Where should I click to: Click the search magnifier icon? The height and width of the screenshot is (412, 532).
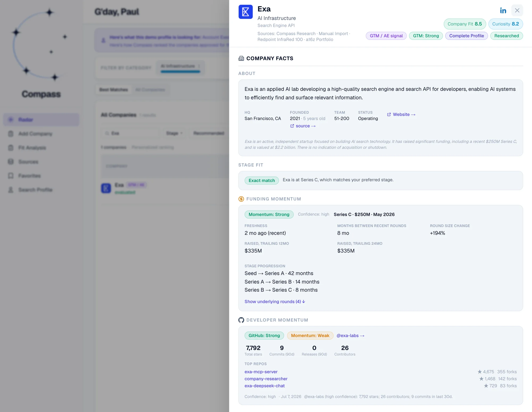107,133
